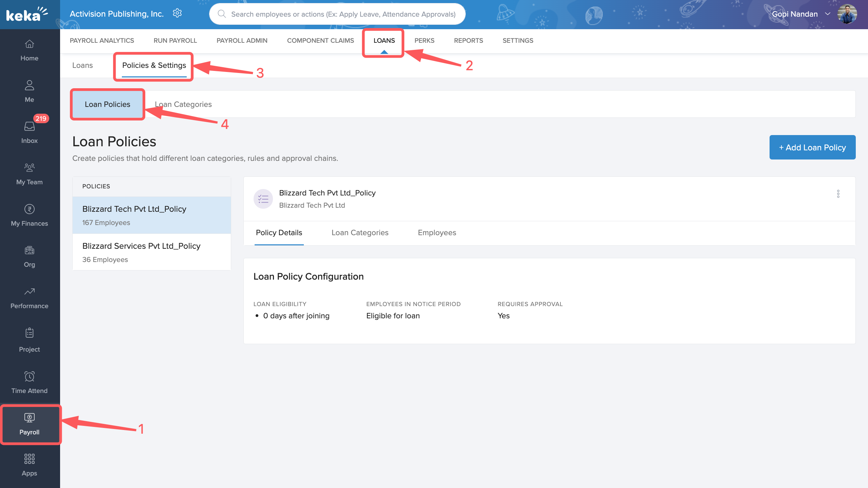The width and height of the screenshot is (868, 488).
Task: Click the user profile avatar picture
Action: coord(847,14)
